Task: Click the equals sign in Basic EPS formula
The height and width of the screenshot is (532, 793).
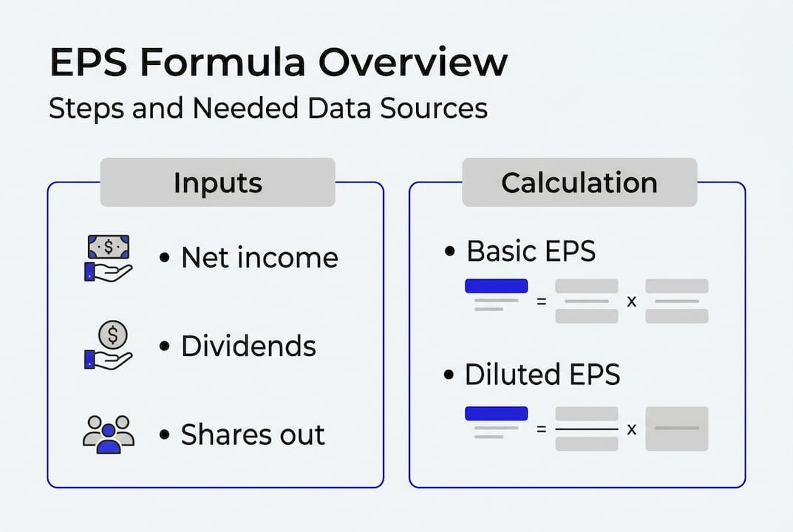Action: click(x=541, y=301)
